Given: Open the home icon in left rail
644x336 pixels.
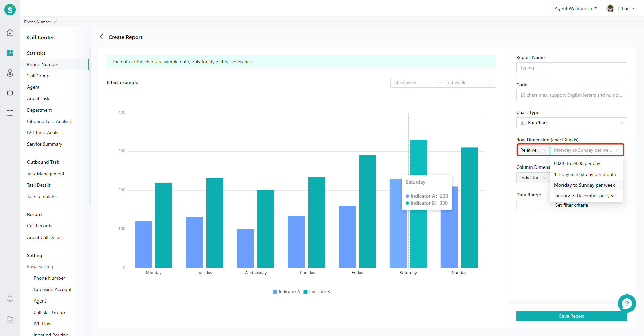Looking at the screenshot, I should tap(10, 33).
